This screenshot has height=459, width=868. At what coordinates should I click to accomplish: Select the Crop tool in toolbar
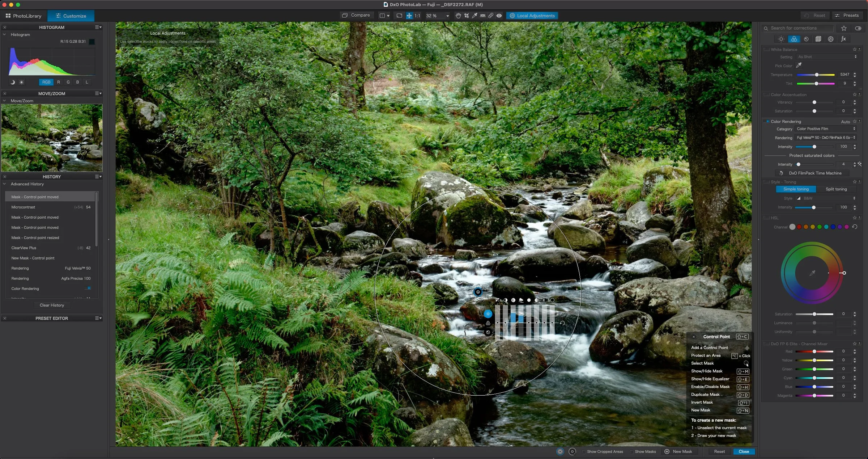point(467,16)
